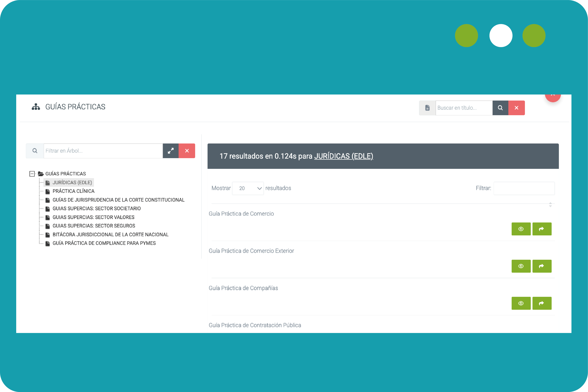Clear the tree filter with red X

click(x=187, y=151)
